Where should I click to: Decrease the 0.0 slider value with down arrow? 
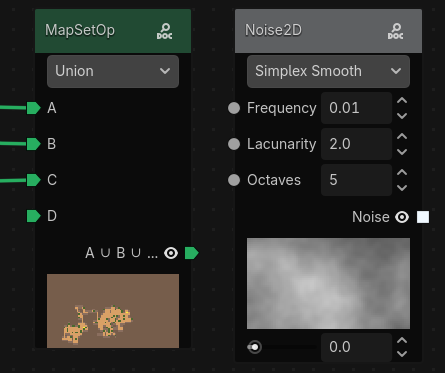click(x=402, y=354)
